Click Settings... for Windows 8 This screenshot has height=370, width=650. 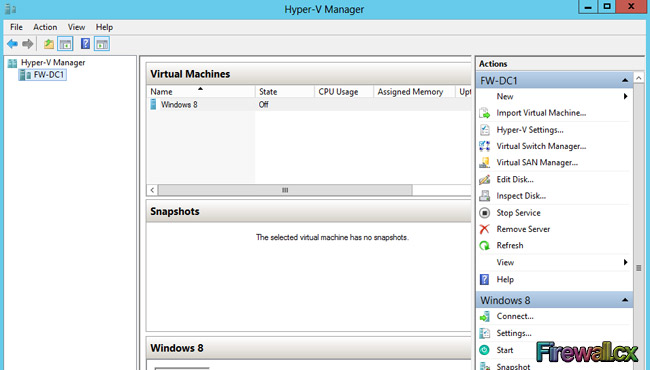[x=514, y=333]
